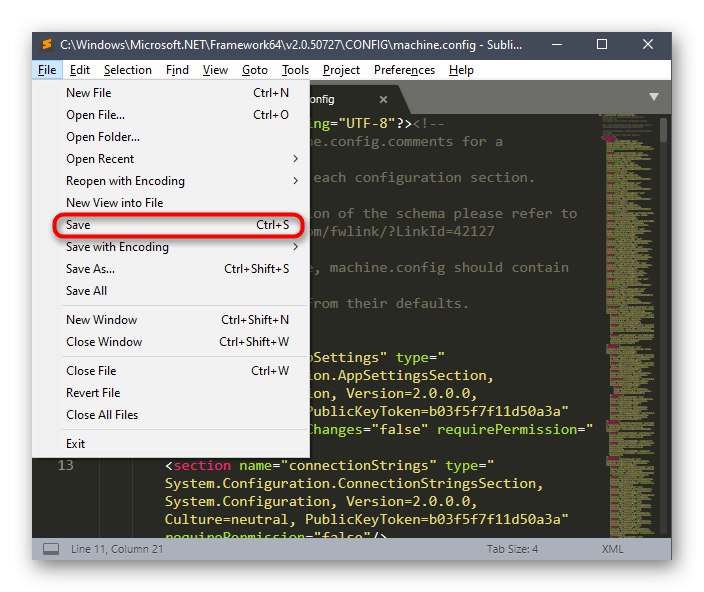Open the Project menu
Screen dimensions: 704x592
[341, 70]
